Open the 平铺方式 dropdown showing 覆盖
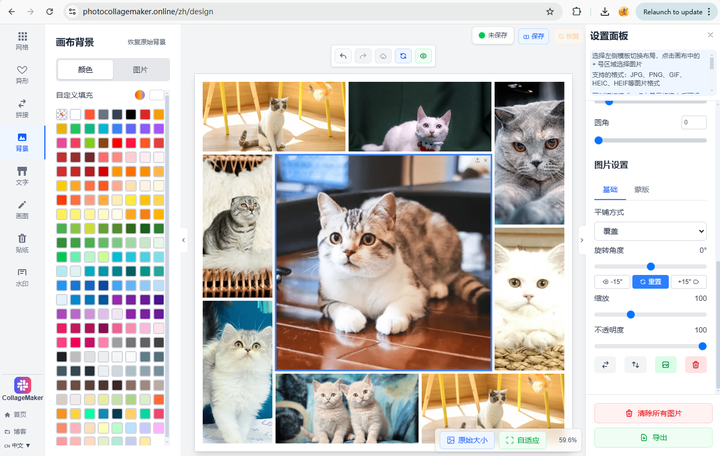 pyautogui.click(x=650, y=231)
